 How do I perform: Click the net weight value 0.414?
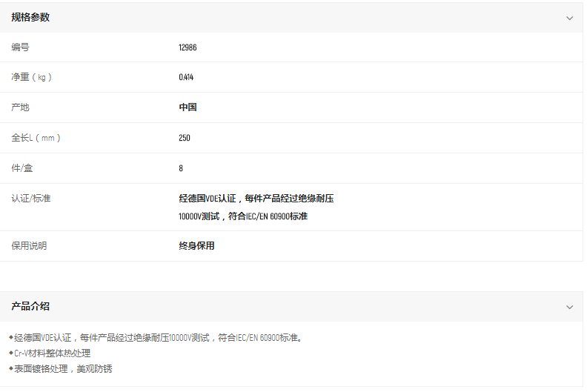[x=186, y=77]
